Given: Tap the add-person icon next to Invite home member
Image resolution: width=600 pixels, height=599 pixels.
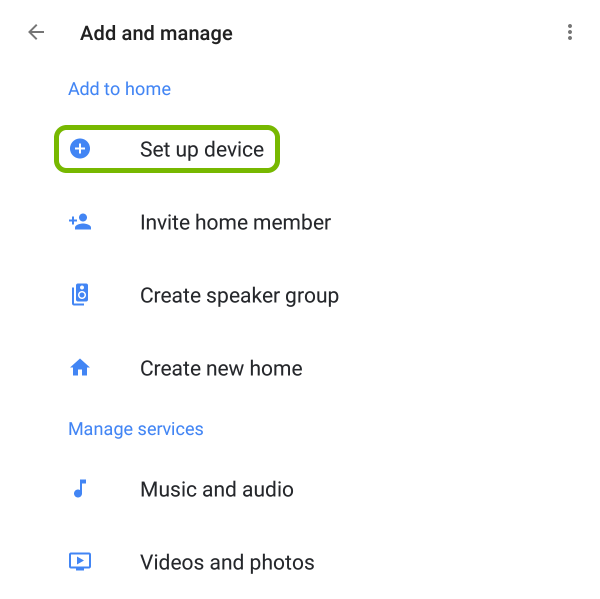Looking at the screenshot, I should point(80,222).
